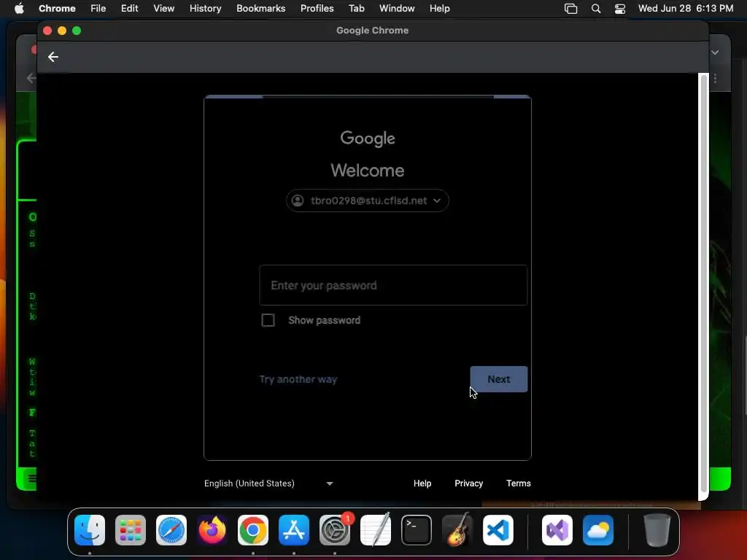Open GarageBand from the dock

coord(457,530)
